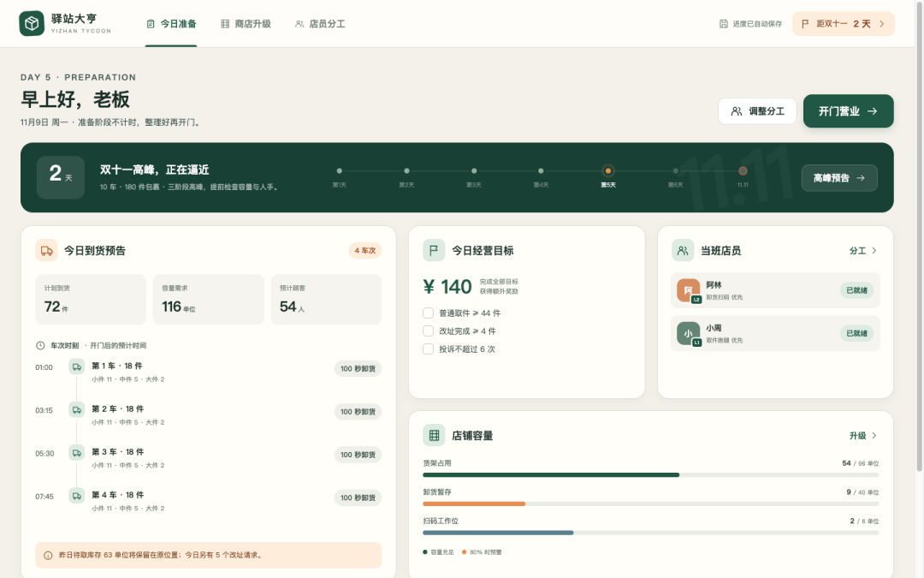This screenshot has height=578, width=924.
Task: Click the truck icon beside 今日到货预告
Action: 46,250
